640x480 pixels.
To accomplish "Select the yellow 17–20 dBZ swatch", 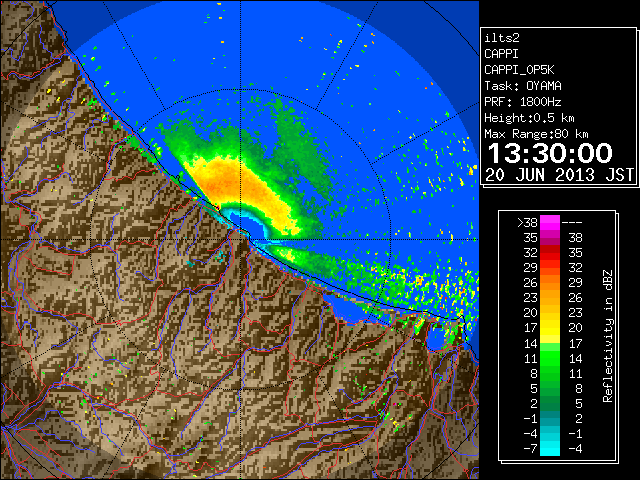I will click(x=550, y=328).
